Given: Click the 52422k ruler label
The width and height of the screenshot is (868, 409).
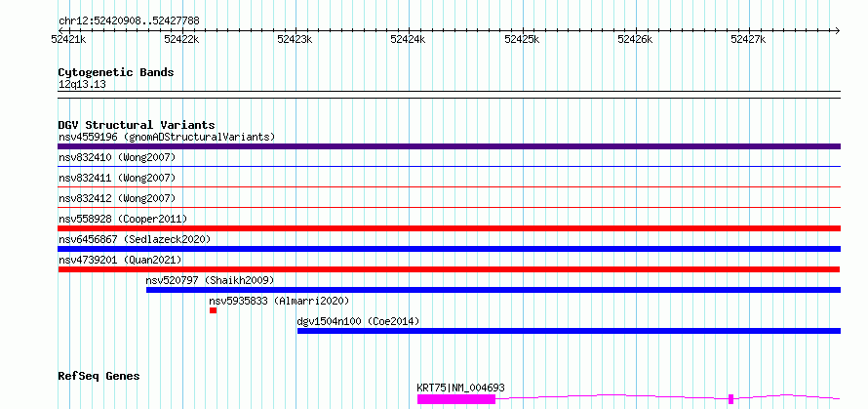Looking at the screenshot, I should [181, 39].
